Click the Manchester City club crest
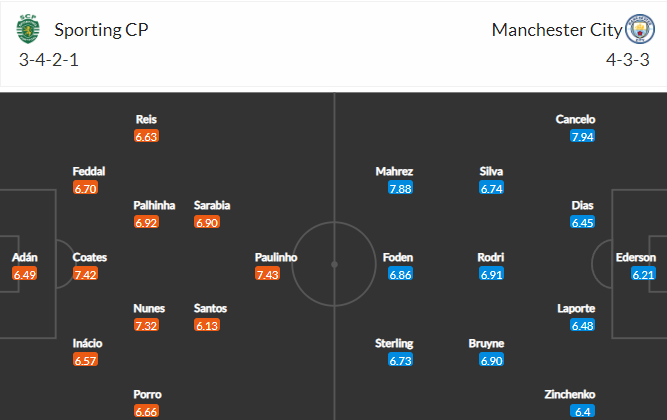The height and width of the screenshot is (420, 667). point(637,29)
